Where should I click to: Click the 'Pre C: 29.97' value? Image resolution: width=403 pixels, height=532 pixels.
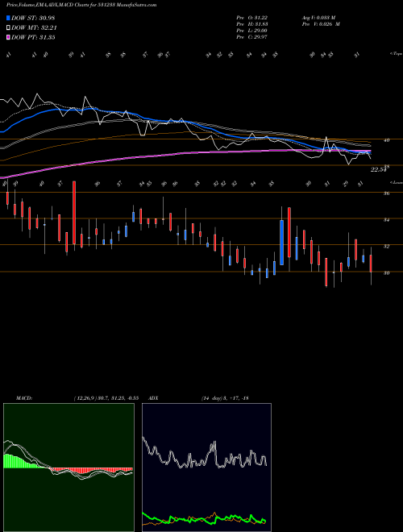[252, 37]
